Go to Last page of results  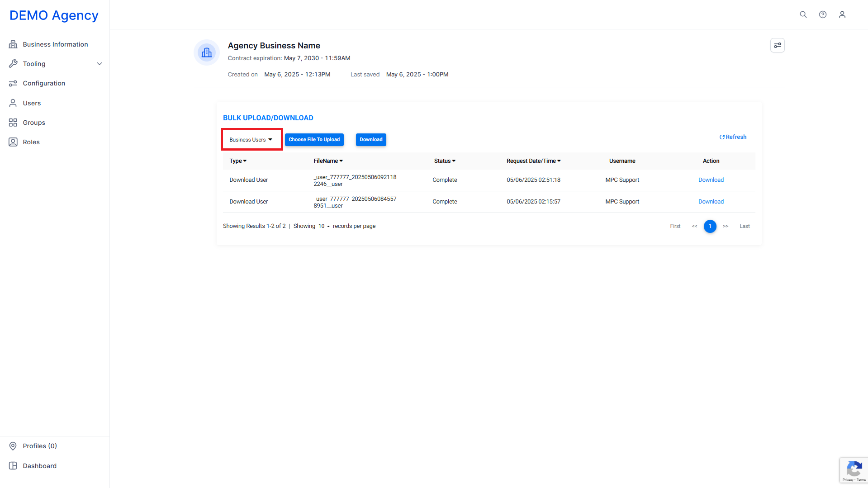745,226
